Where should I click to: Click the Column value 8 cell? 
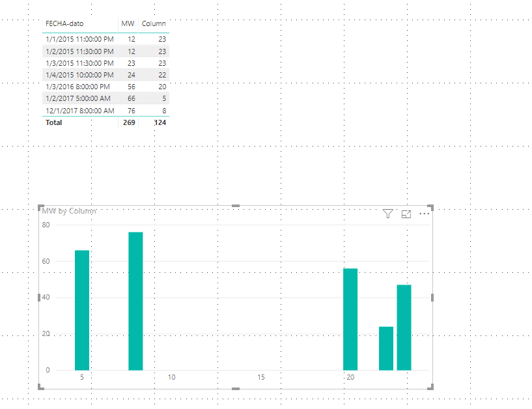[164, 111]
